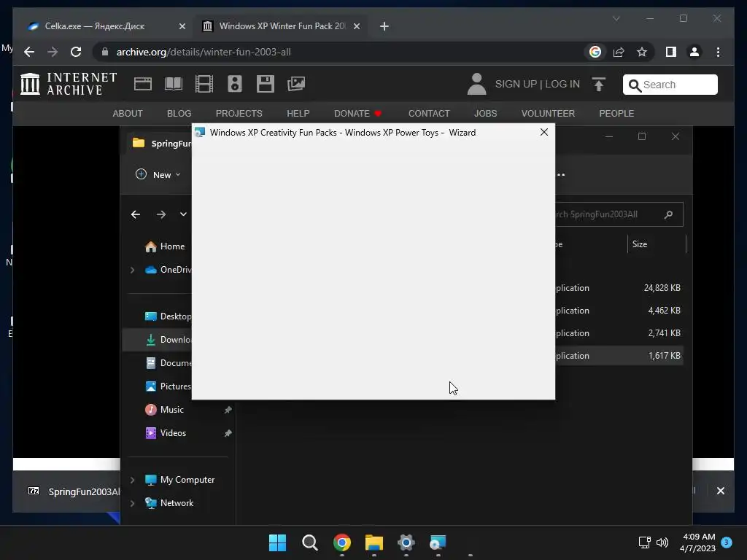Click the Search SpringFun2003All box

click(x=619, y=214)
